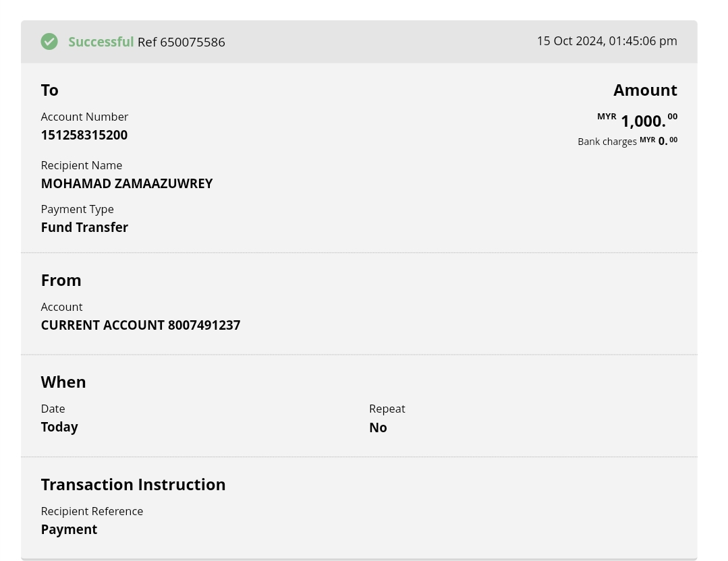
Task: Click the "When" section heading
Action: point(63,382)
